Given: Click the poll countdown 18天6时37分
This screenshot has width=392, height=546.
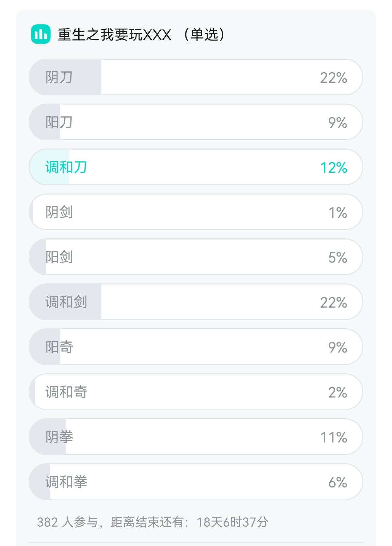Looking at the screenshot, I should pyautogui.click(x=233, y=522).
